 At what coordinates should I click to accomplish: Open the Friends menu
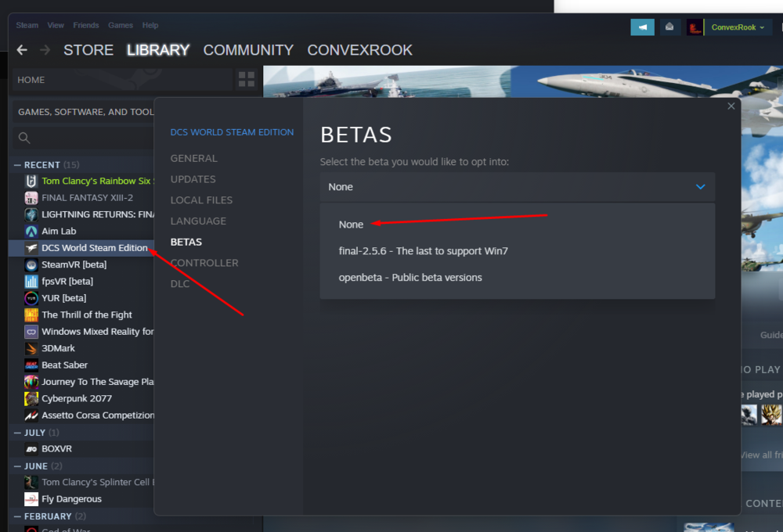[x=86, y=25]
